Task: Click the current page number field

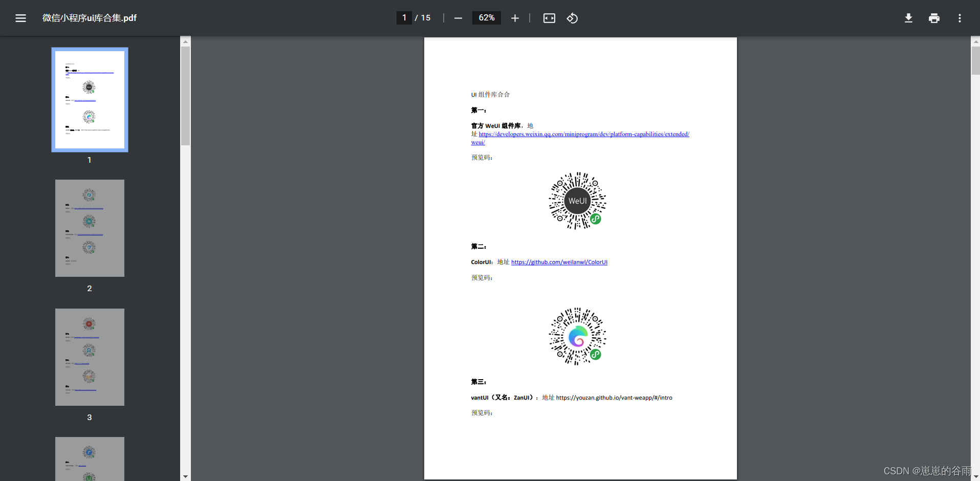Action: tap(404, 18)
